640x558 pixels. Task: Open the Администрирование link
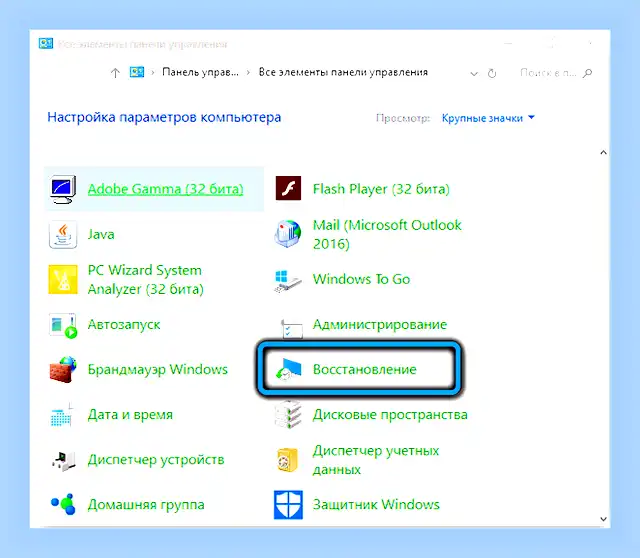point(380,325)
